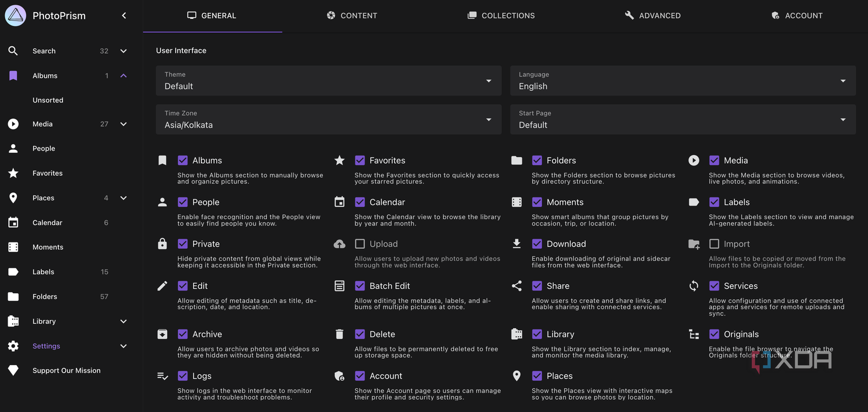Change the Time Zone dropdown
The height and width of the screenshot is (412, 868).
point(329,119)
